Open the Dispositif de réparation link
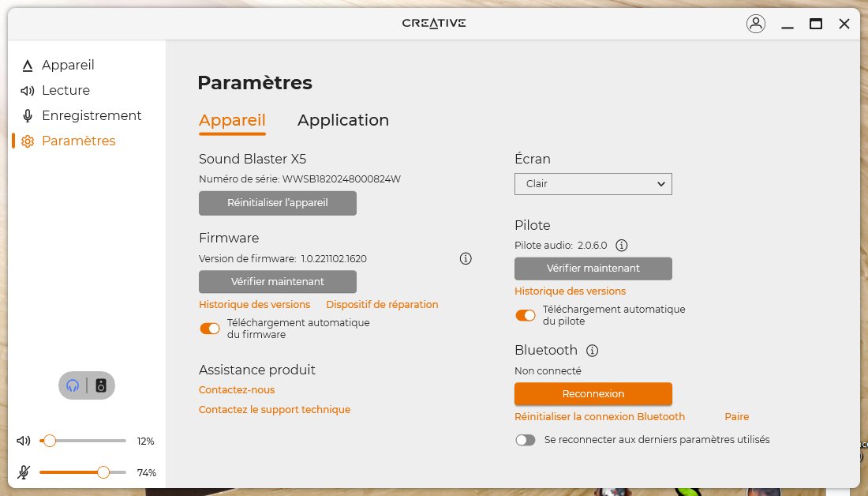The height and width of the screenshot is (496, 868). click(382, 304)
